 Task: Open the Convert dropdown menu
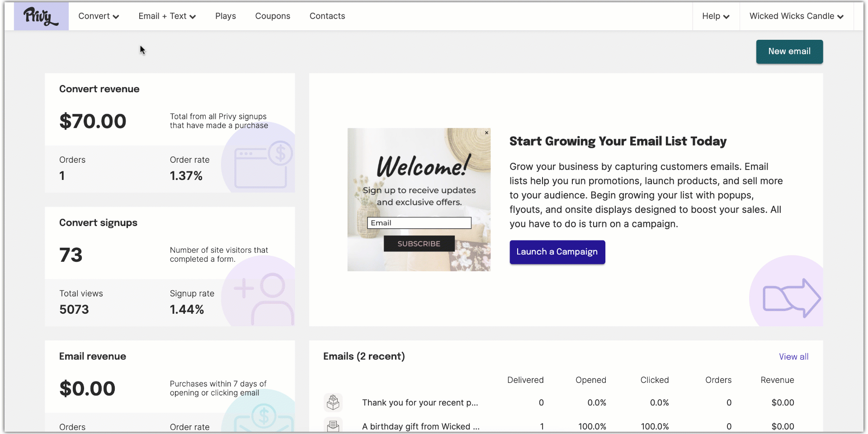(x=99, y=16)
